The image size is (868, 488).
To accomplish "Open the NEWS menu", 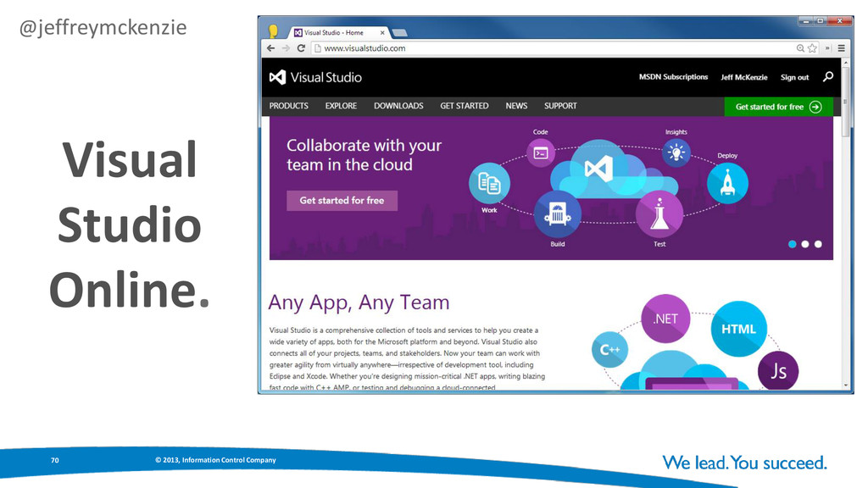I will click(516, 106).
